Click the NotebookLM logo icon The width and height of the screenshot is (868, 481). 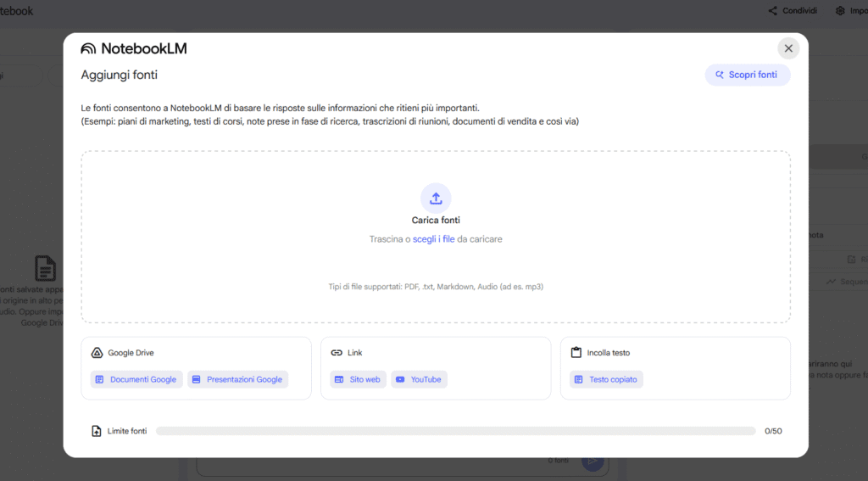click(88, 48)
